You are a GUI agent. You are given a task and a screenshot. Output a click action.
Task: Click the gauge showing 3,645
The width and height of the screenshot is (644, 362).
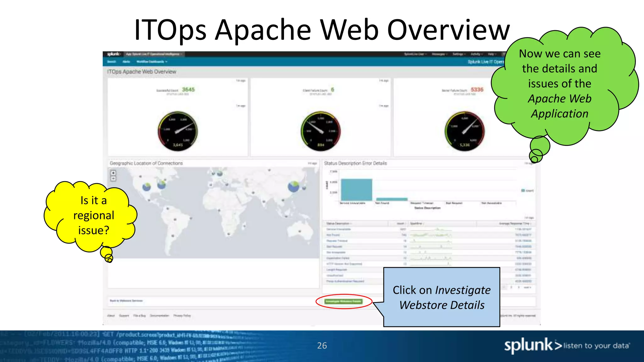178,131
